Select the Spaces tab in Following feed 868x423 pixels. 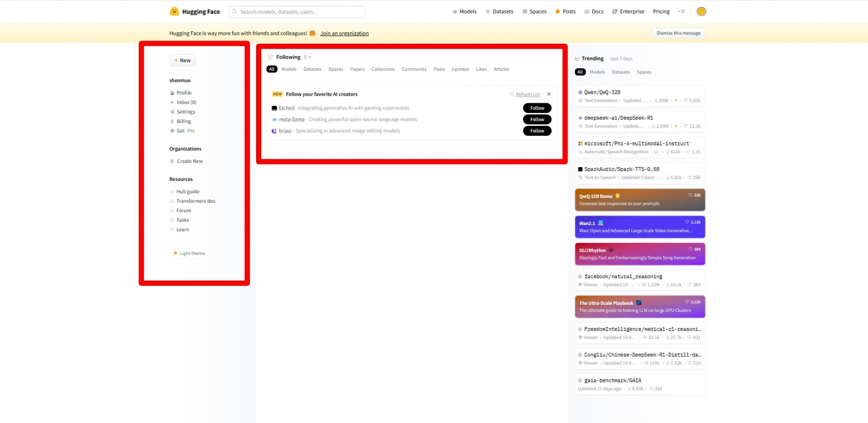336,69
